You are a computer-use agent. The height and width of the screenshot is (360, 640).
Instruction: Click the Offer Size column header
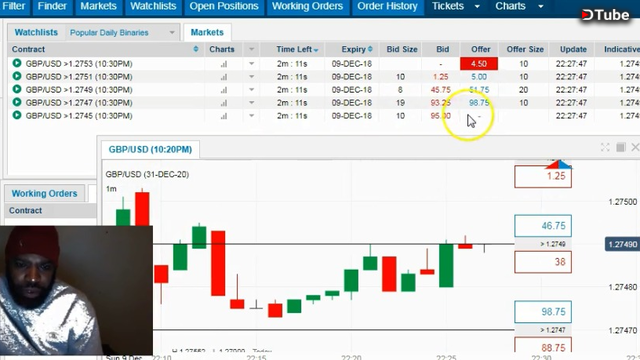tap(525, 49)
